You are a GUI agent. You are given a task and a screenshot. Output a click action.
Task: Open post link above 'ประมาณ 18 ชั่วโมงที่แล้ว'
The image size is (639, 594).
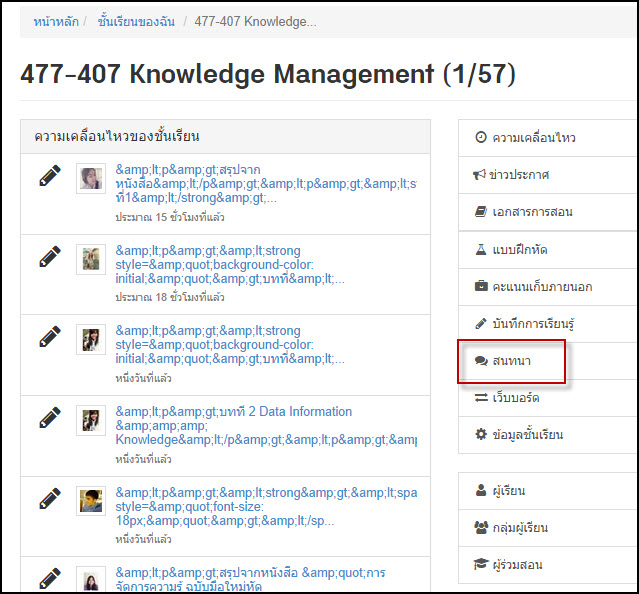pos(230,264)
